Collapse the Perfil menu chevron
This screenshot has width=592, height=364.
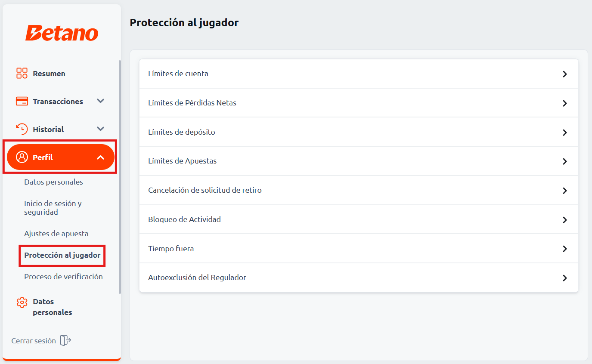[100, 157]
